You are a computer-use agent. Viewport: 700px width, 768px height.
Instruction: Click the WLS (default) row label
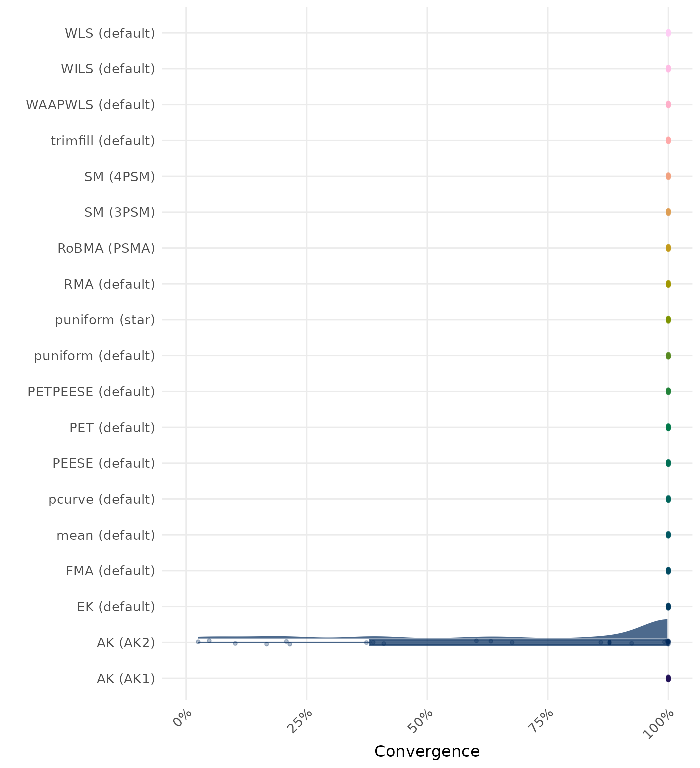coord(110,33)
